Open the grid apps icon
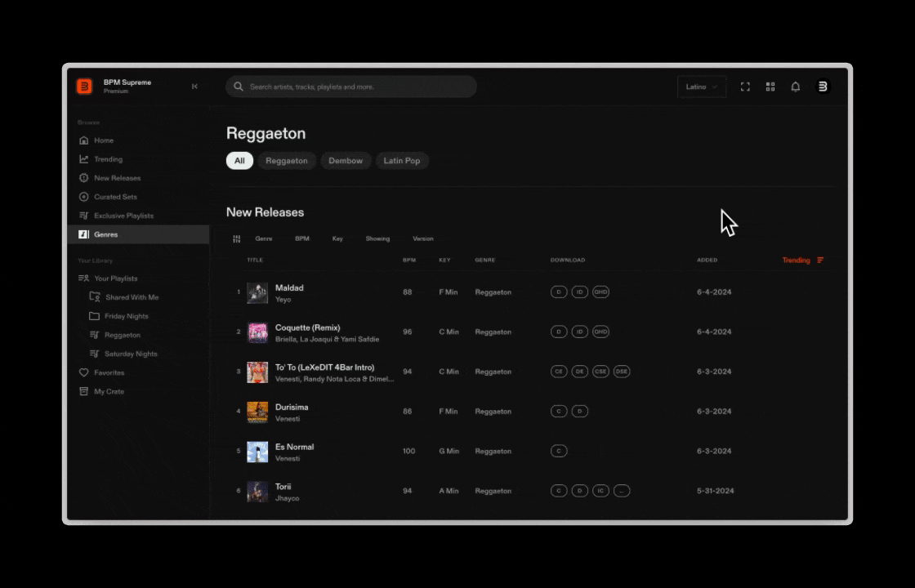Viewport: 915px width, 588px height. 770,87
